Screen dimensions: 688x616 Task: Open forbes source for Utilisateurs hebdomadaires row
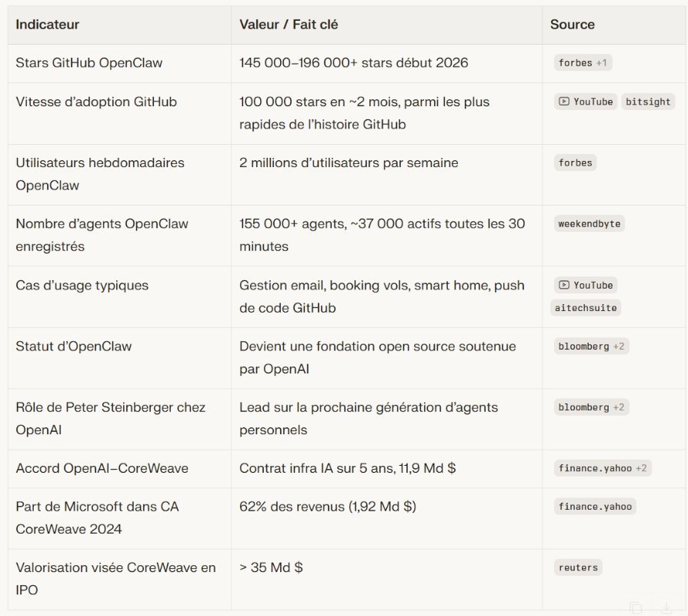(576, 162)
